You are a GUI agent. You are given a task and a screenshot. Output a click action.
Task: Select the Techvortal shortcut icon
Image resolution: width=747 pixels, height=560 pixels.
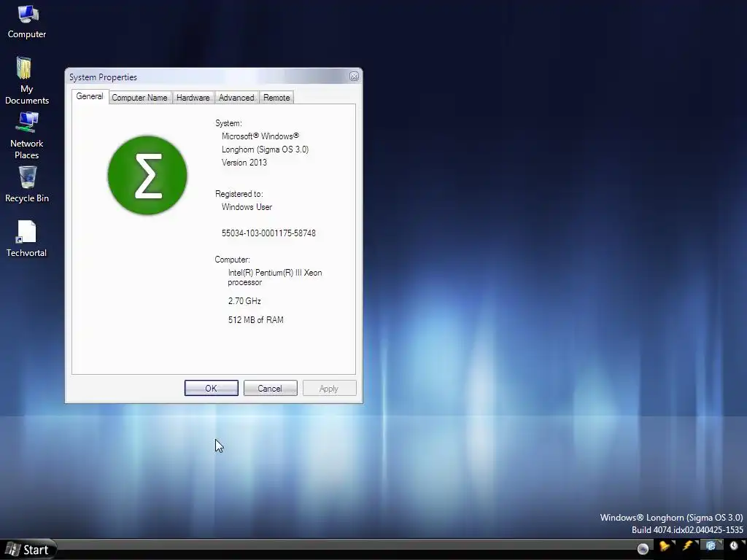pyautogui.click(x=27, y=239)
